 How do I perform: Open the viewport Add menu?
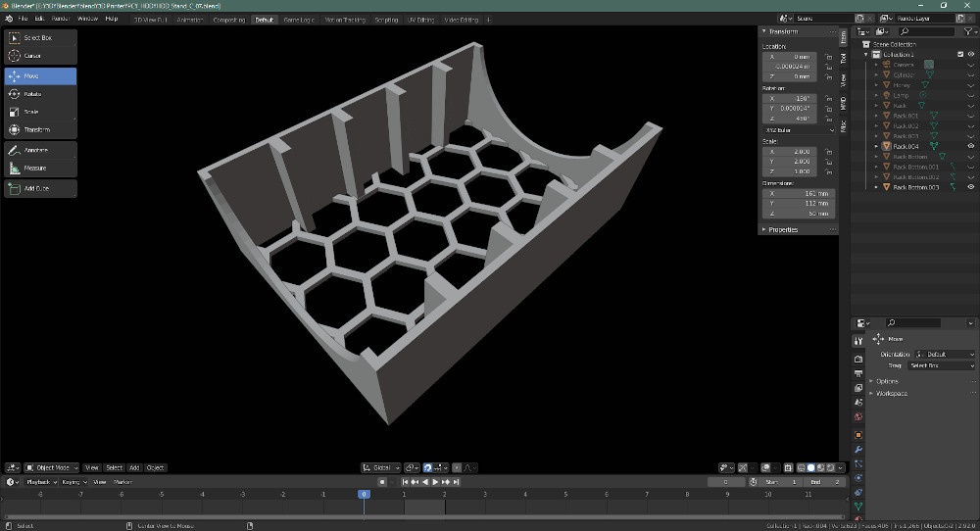[x=133, y=468]
